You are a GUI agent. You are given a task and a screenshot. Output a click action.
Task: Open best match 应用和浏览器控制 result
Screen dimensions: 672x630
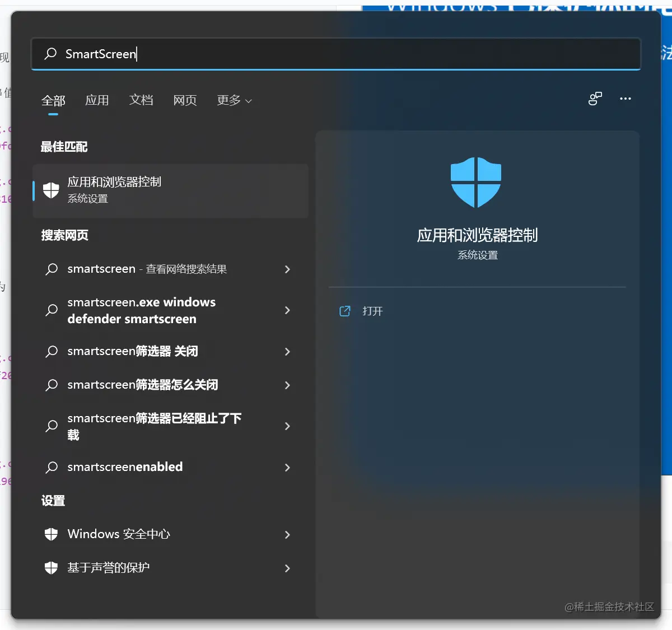[170, 190]
